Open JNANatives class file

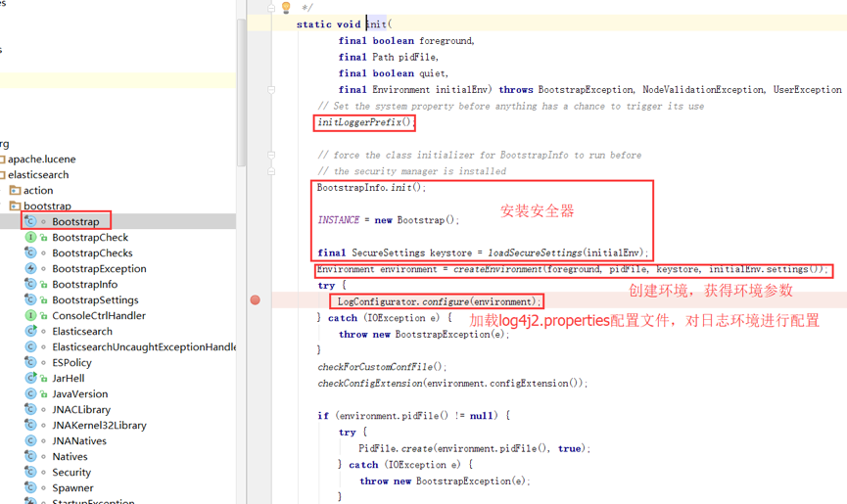tap(79, 440)
